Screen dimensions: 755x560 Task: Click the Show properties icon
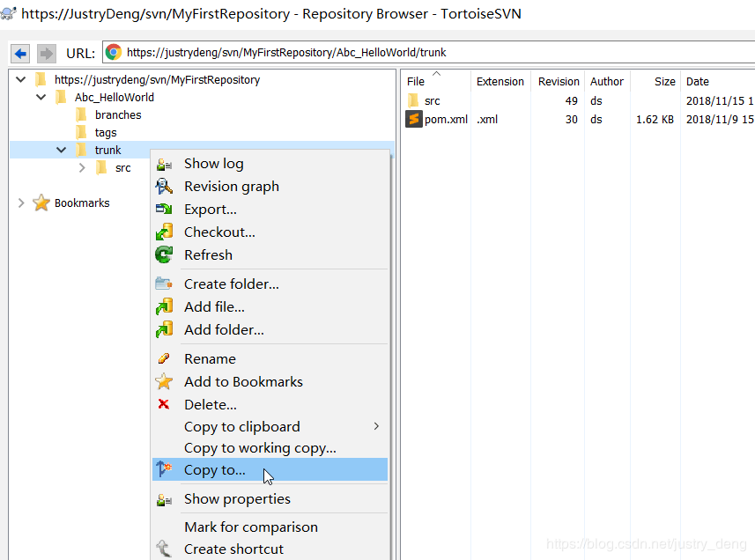coord(164,500)
